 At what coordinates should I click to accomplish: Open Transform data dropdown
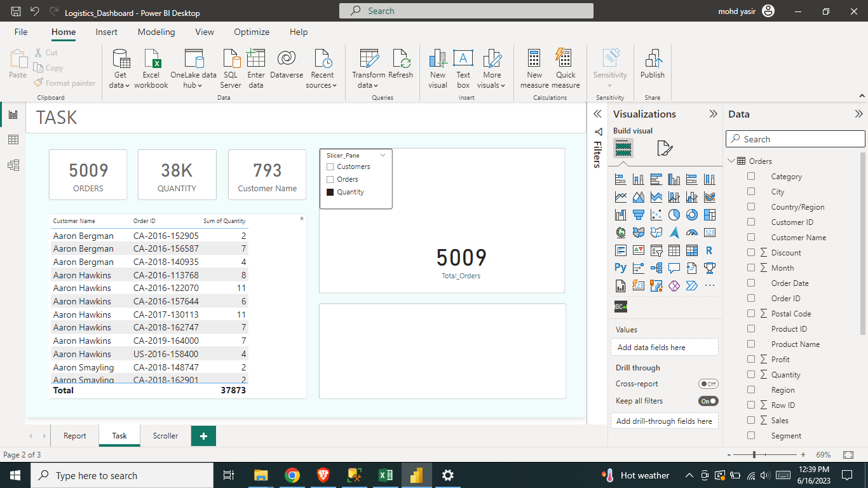click(x=369, y=85)
